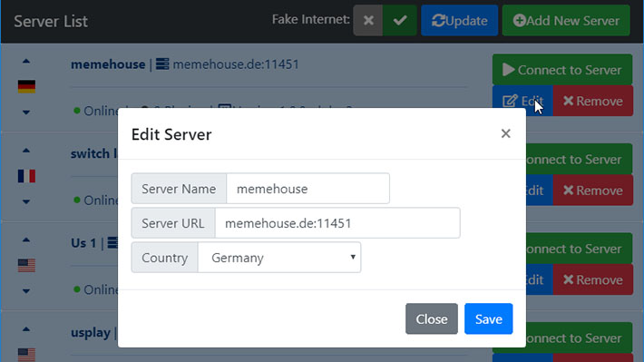
Task: Enable Fake Internet with the checkmark toggle
Action: (x=400, y=20)
